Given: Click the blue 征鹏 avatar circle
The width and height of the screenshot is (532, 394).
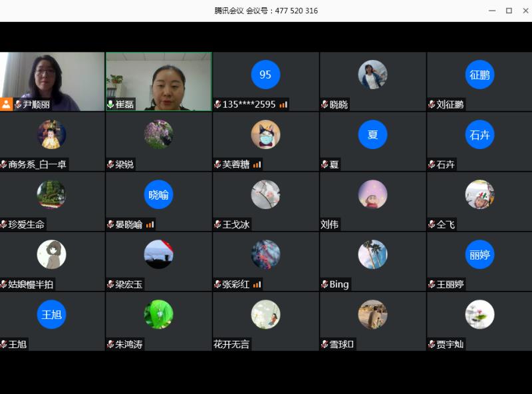Looking at the screenshot, I should coord(479,75).
